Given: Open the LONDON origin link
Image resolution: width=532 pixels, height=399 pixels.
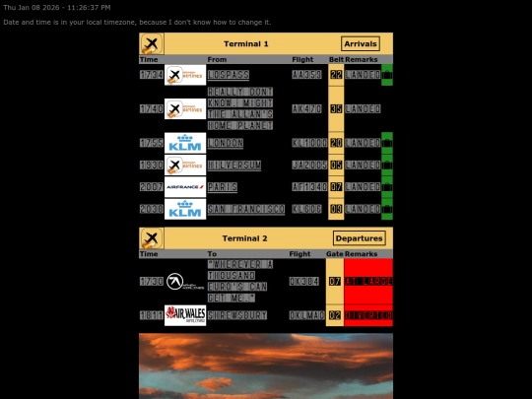Looking at the screenshot, I should (x=226, y=143).
